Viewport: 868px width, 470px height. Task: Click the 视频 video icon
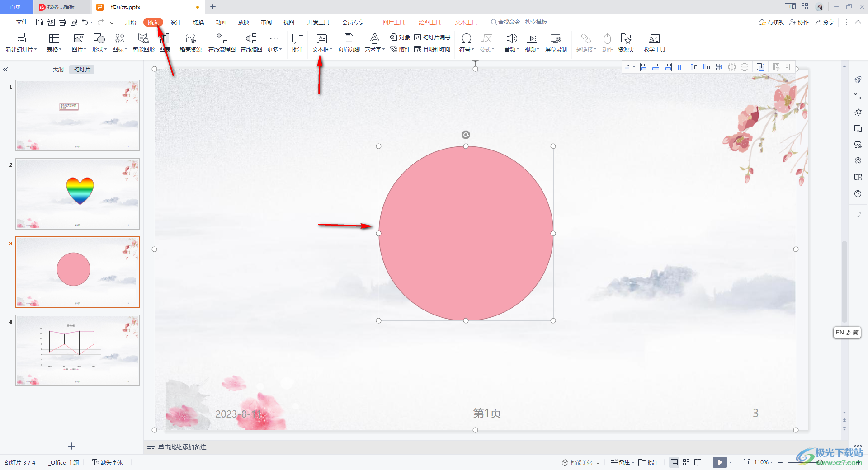click(x=532, y=38)
